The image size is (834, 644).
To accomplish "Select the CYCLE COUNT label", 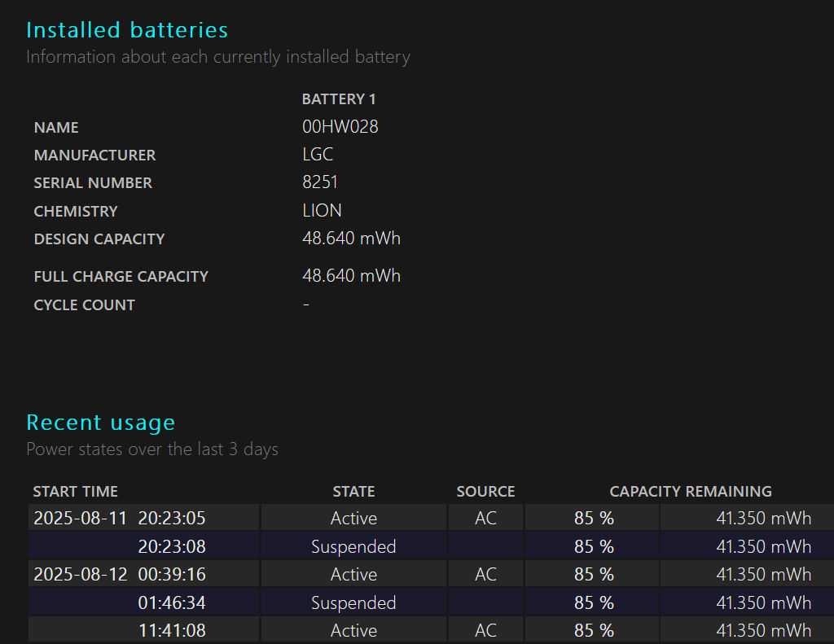I will pyautogui.click(x=85, y=305).
